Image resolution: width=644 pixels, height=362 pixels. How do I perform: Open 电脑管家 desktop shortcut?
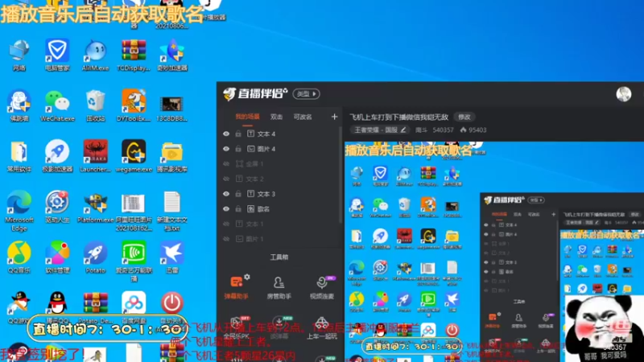pos(57,55)
